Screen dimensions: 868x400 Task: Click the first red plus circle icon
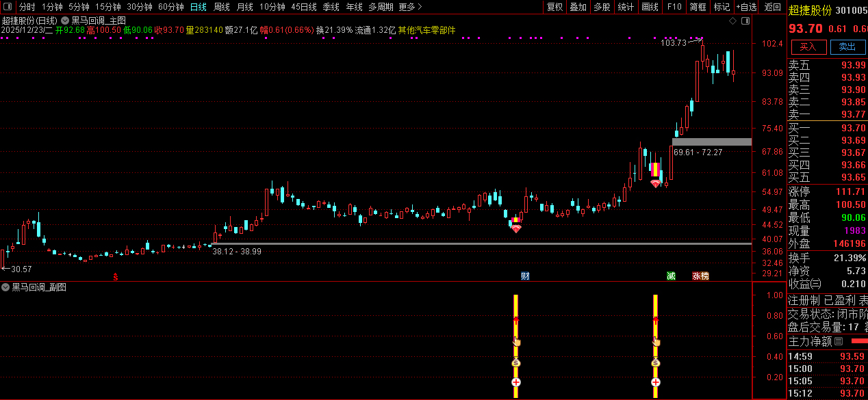point(516,382)
